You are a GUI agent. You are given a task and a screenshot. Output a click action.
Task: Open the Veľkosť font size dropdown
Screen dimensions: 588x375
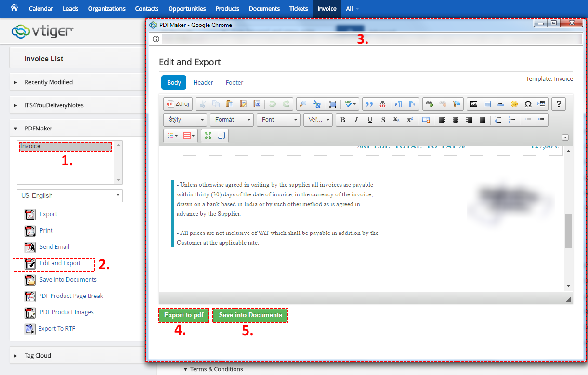[318, 120]
